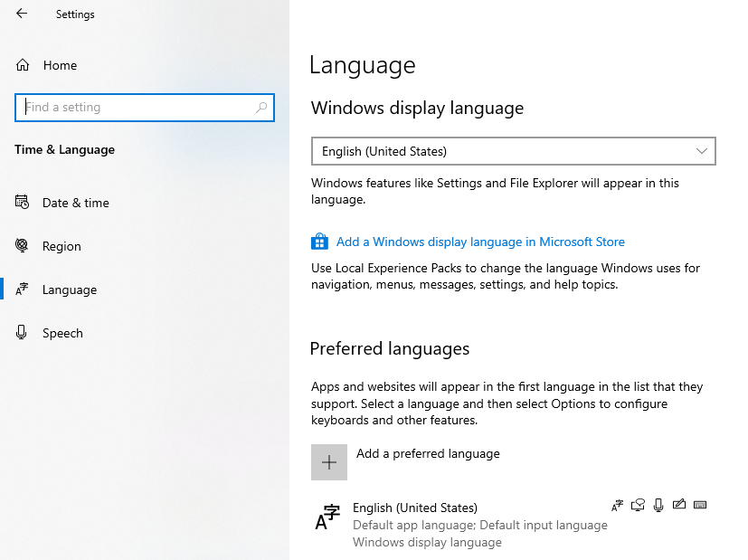Click the Microsoft Store bag icon

click(x=319, y=242)
